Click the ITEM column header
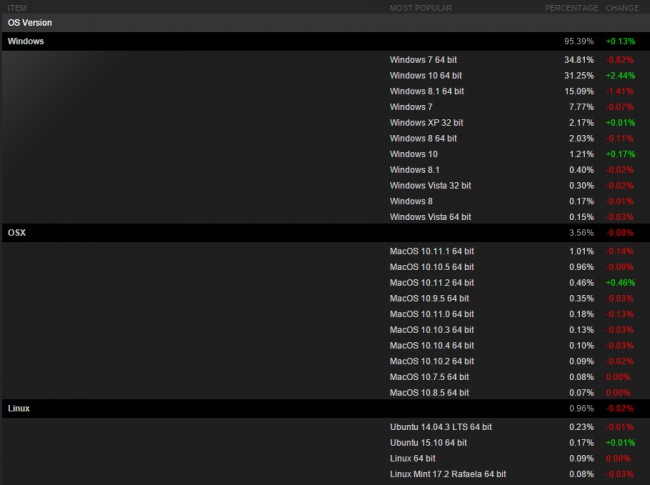 (x=17, y=8)
